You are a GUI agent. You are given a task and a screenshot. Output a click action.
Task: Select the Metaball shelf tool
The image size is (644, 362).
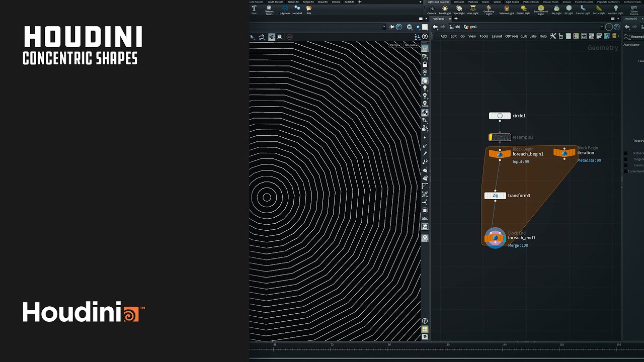pyautogui.click(x=297, y=9)
